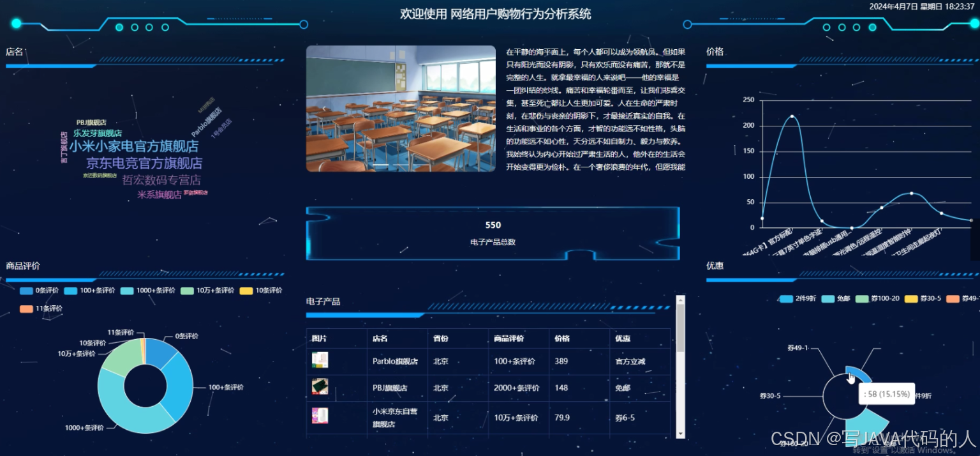Screen dimensions: 980x456
Task: Click the classroom photo panel
Action: tap(401, 109)
